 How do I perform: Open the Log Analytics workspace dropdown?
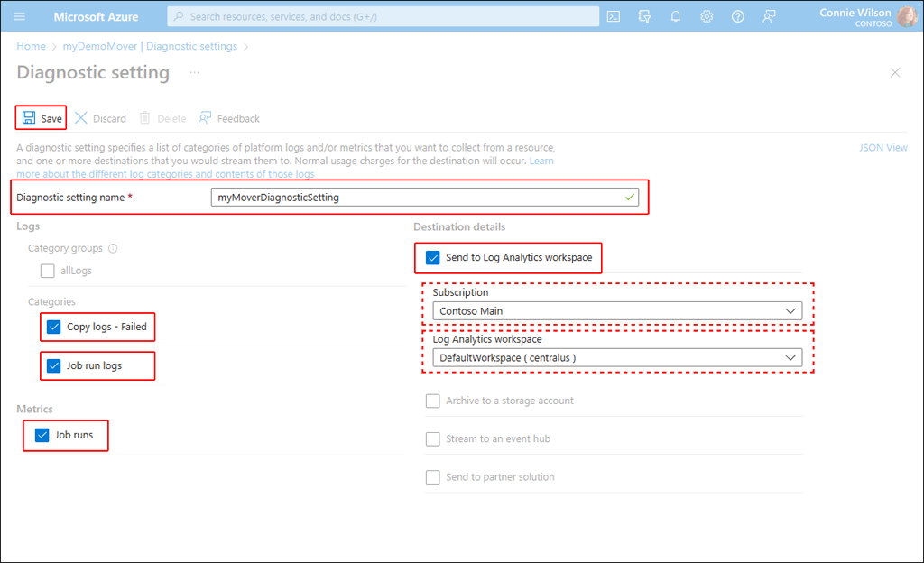[x=617, y=357]
